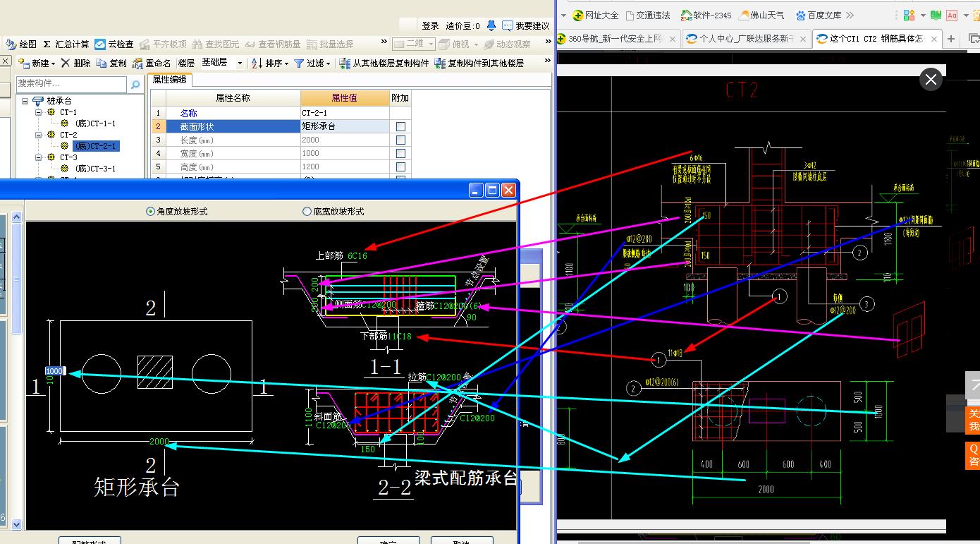Viewport: 980px width, 544px height.
Task: Close the 360导航 browser tab
Action: tap(672, 40)
